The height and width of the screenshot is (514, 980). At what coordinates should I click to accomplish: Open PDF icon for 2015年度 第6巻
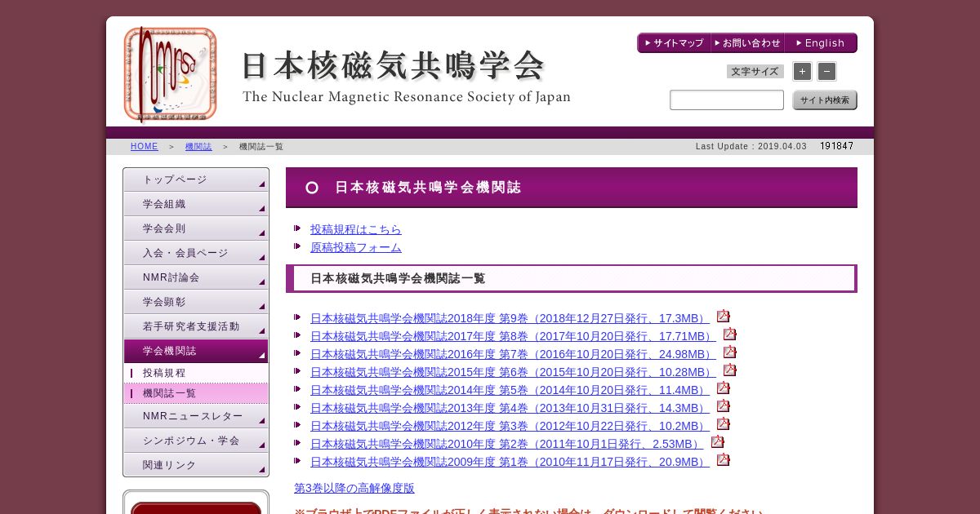tap(729, 370)
